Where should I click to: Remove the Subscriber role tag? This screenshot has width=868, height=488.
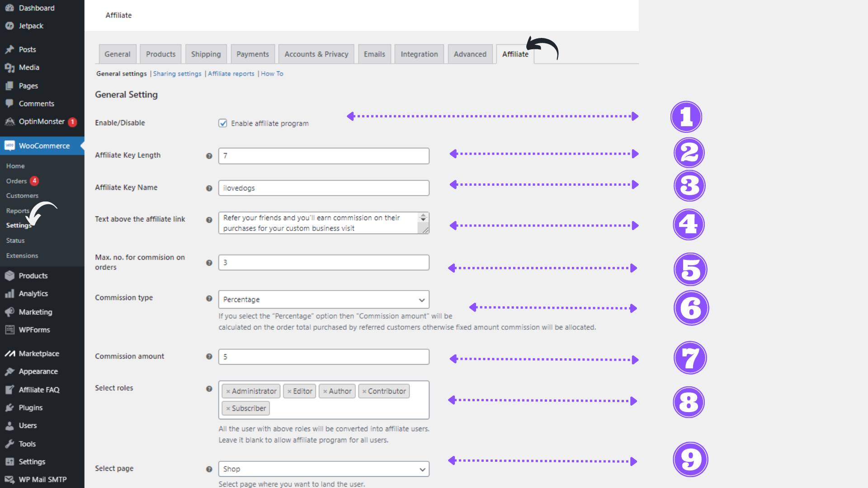pyautogui.click(x=228, y=408)
